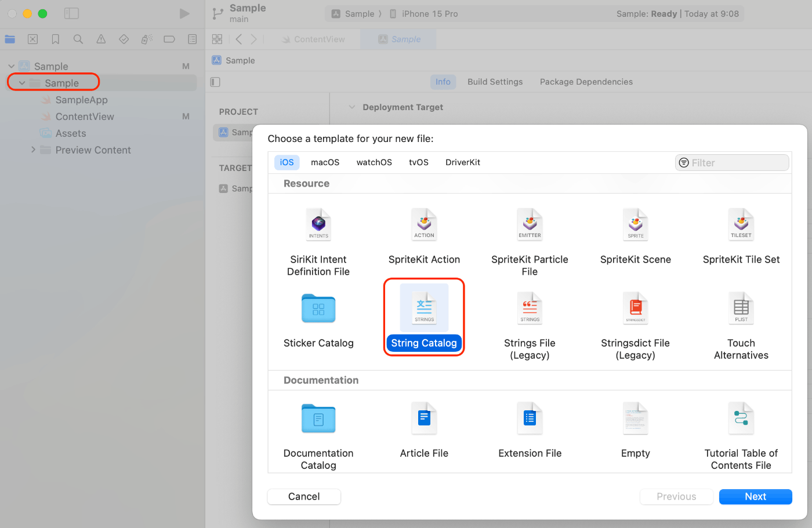Image resolution: width=812 pixels, height=528 pixels.
Task: Show the bookmark navigator
Action: click(x=56, y=39)
